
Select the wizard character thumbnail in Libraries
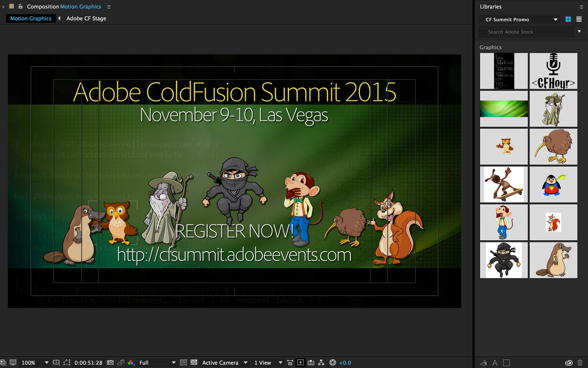[553, 109]
